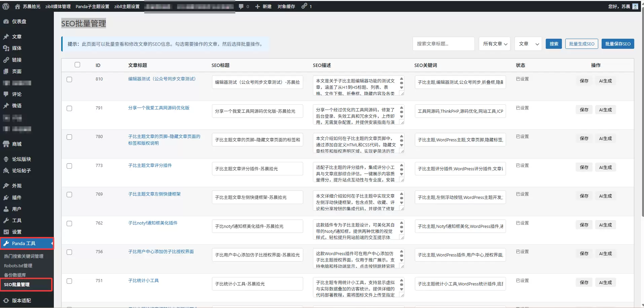Expand the all-articles filter dropdown

click(x=494, y=44)
